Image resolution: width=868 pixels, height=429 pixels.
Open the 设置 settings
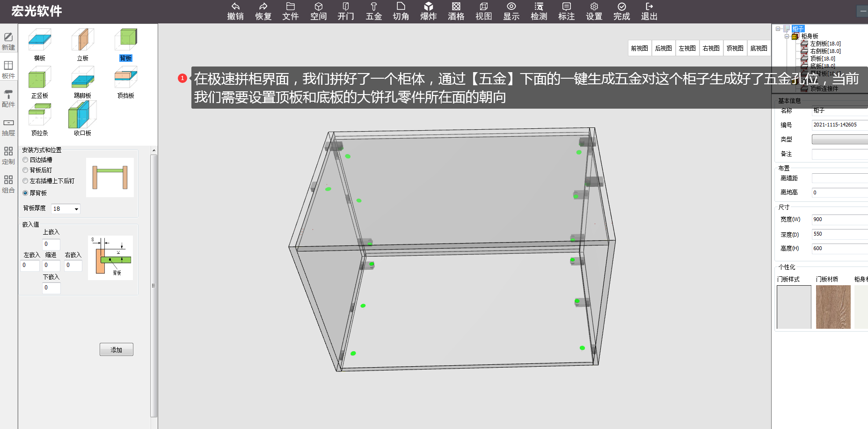(x=594, y=11)
